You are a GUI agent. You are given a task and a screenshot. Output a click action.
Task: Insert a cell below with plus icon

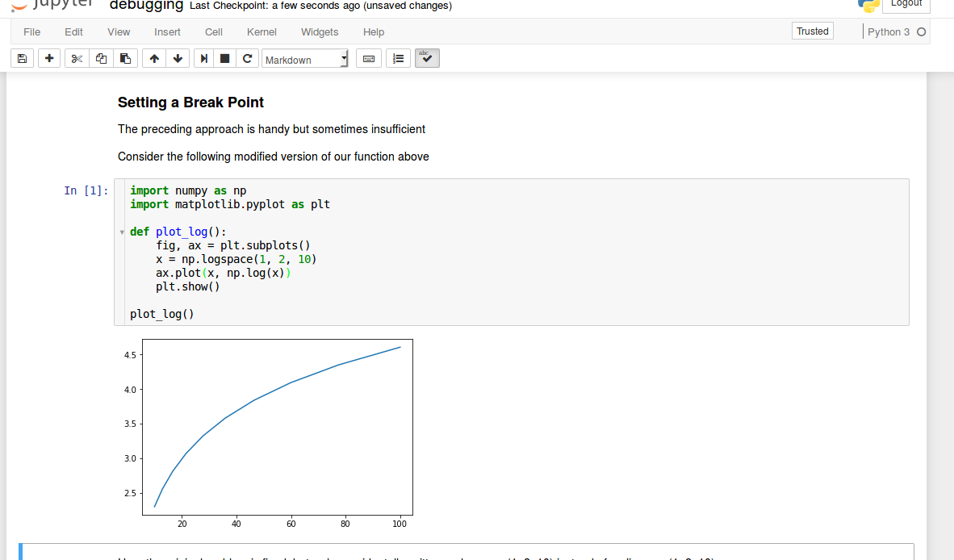coord(49,59)
